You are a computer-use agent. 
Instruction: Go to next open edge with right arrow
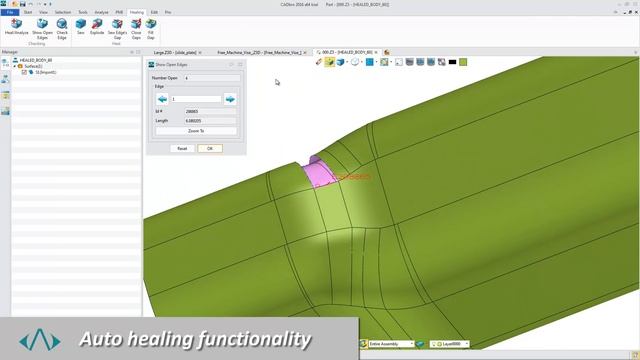(x=230, y=99)
